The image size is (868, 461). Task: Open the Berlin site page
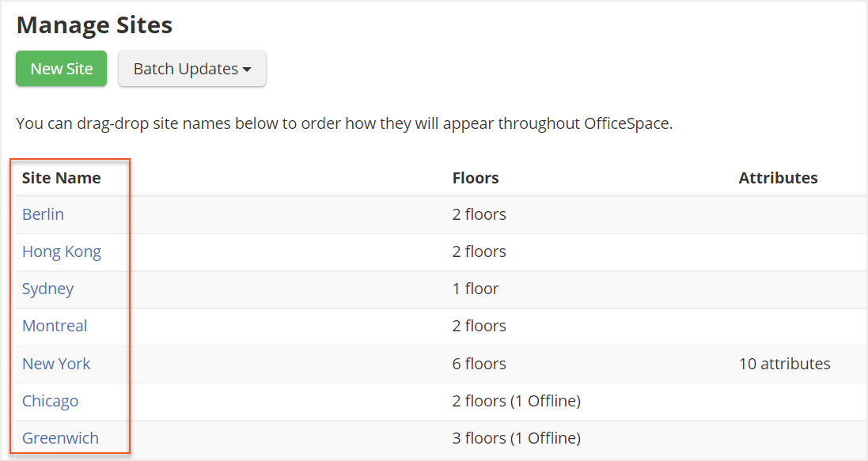tap(43, 213)
